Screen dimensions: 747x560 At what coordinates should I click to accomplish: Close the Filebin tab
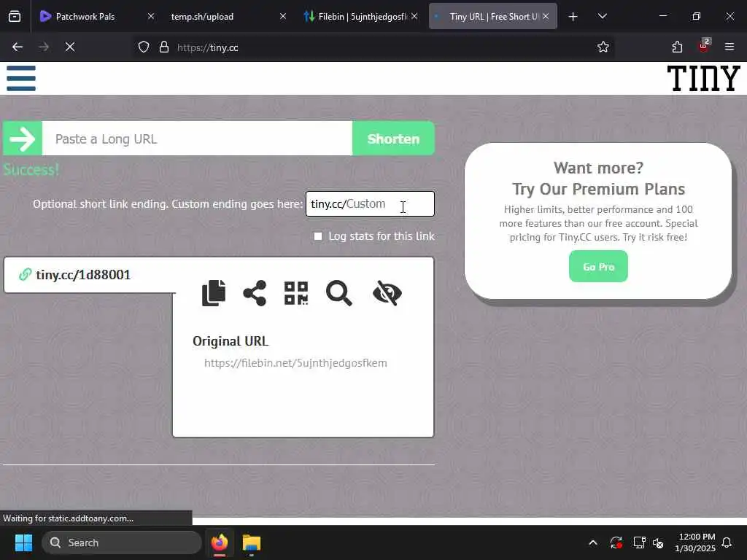(414, 16)
